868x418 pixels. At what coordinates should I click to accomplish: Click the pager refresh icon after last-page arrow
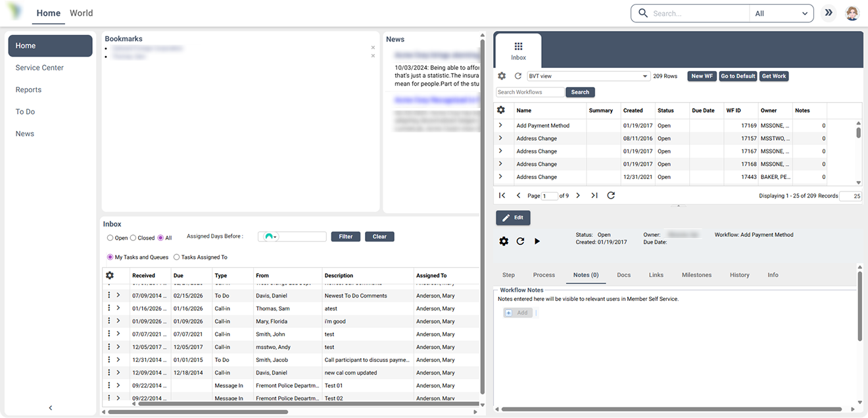pos(611,196)
